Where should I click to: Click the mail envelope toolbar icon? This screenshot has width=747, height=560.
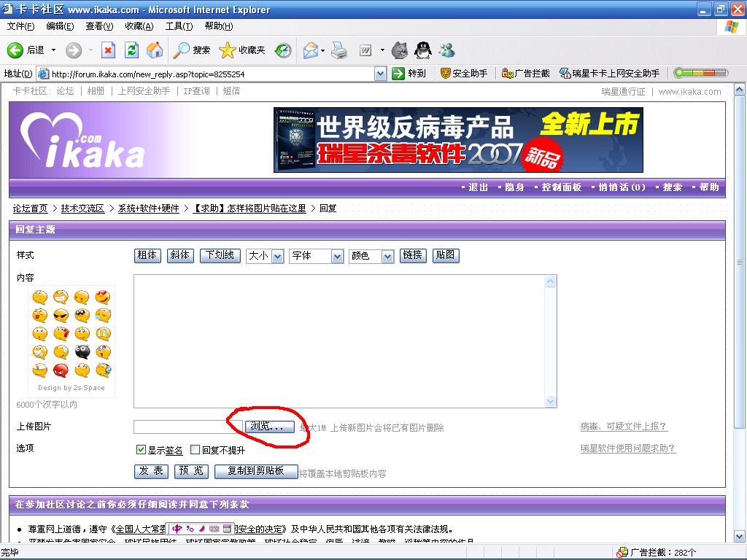pyautogui.click(x=311, y=50)
